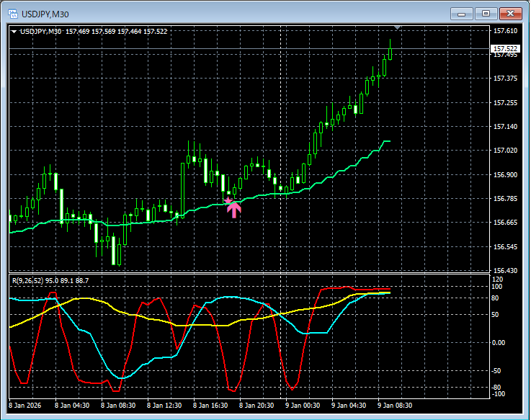
Task: Click the indicator scale value 0.00
Action: (x=499, y=343)
